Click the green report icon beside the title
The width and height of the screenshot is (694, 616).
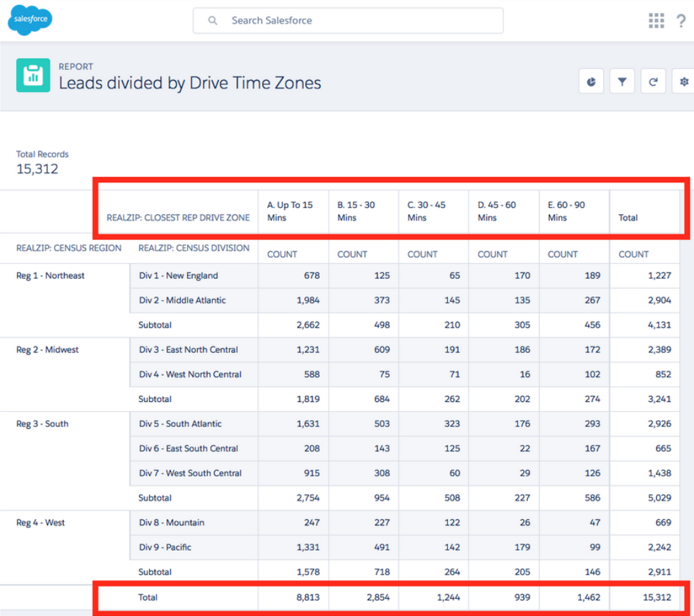pos(33,75)
